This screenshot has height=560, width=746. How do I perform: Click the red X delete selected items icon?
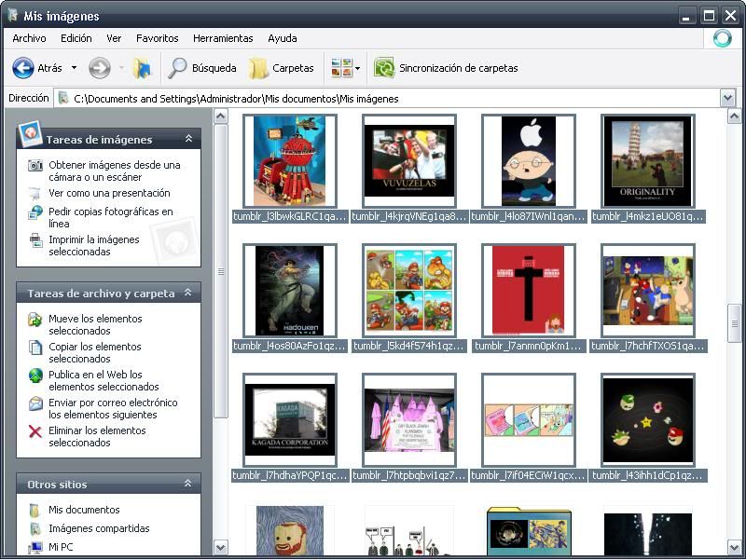[x=35, y=431]
